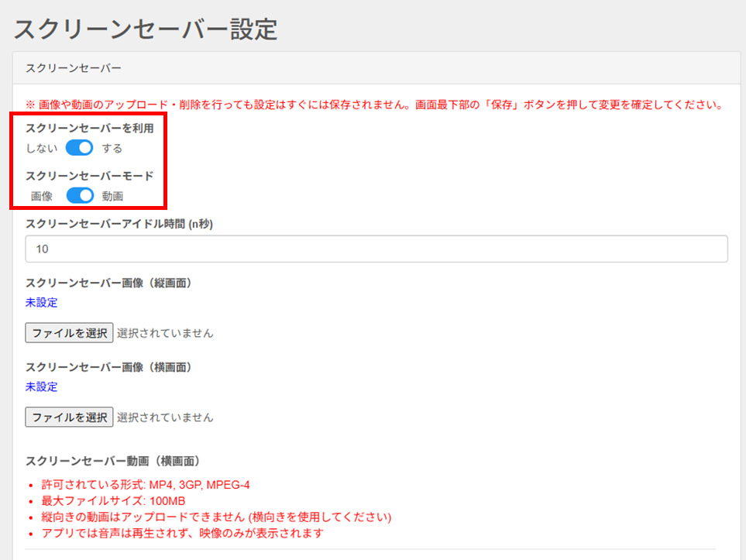Click the スクリーンセーバー panel header
Viewport: 746px width, 560px height.
(74, 68)
